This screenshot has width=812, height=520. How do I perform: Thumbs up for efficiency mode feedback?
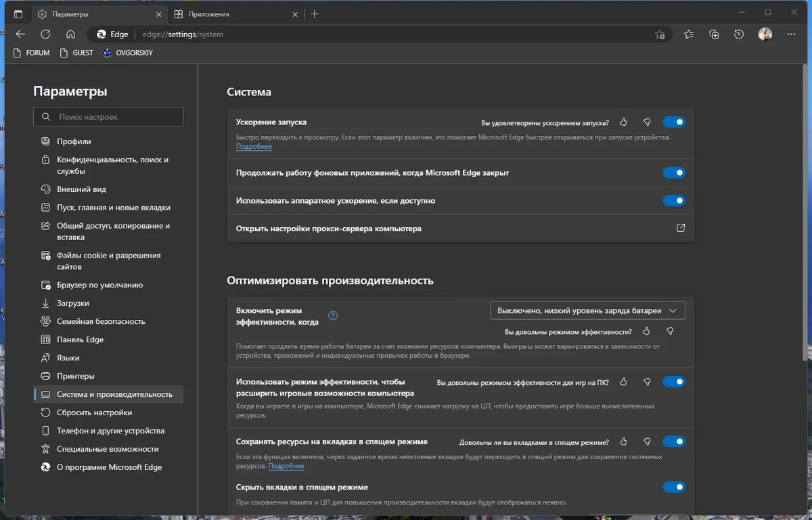coord(646,331)
